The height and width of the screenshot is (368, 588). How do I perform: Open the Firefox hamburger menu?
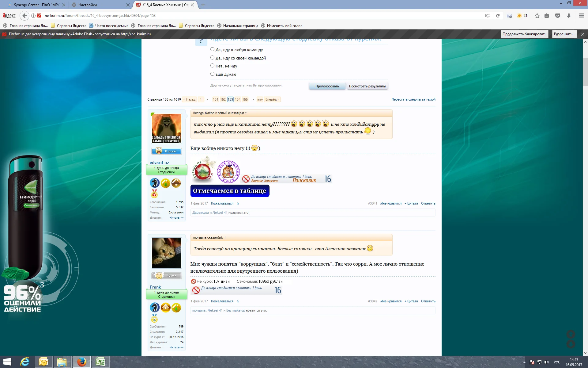click(581, 16)
